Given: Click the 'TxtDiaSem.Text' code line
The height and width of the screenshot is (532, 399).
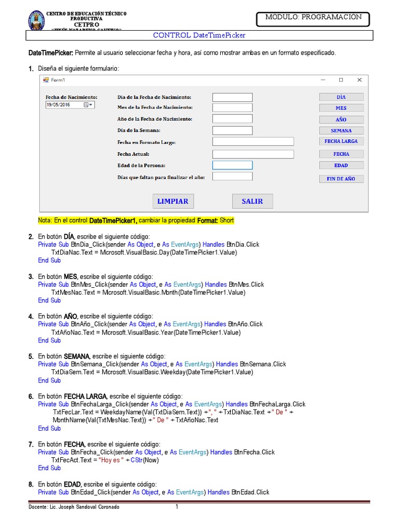Looking at the screenshot, I should point(152,372).
